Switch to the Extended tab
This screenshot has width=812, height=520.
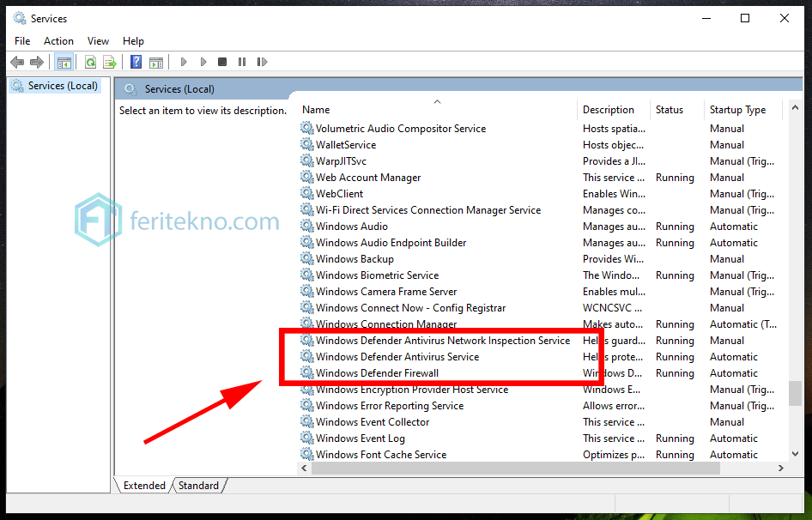pyautogui.click(x=144, y=486)
